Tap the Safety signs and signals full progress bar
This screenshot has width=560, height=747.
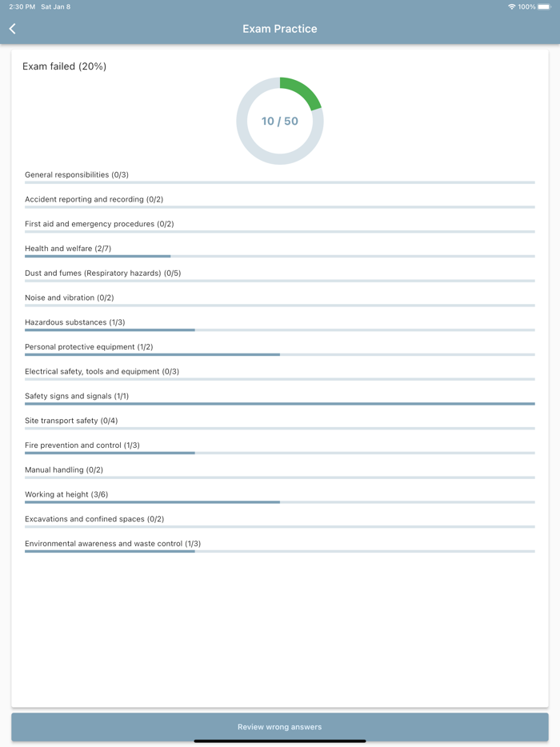pos(280,403)
